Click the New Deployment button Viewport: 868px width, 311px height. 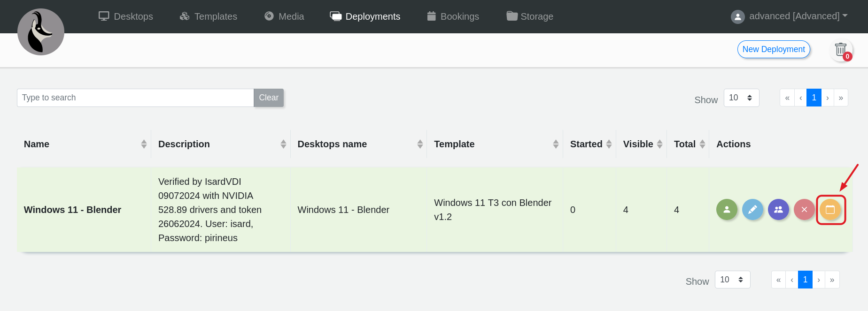[773, 49]
